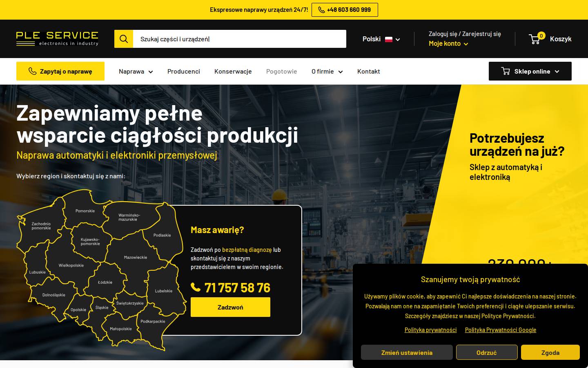Open the Producenci menu item
The height and width of the screenshot is (368, 588).
click(x=184, y=72)
